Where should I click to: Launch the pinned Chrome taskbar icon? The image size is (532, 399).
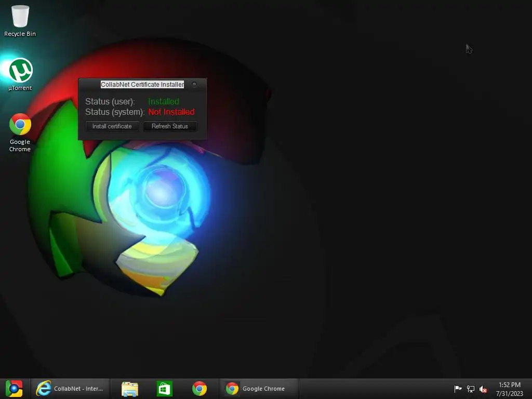(x=199, y=389)
